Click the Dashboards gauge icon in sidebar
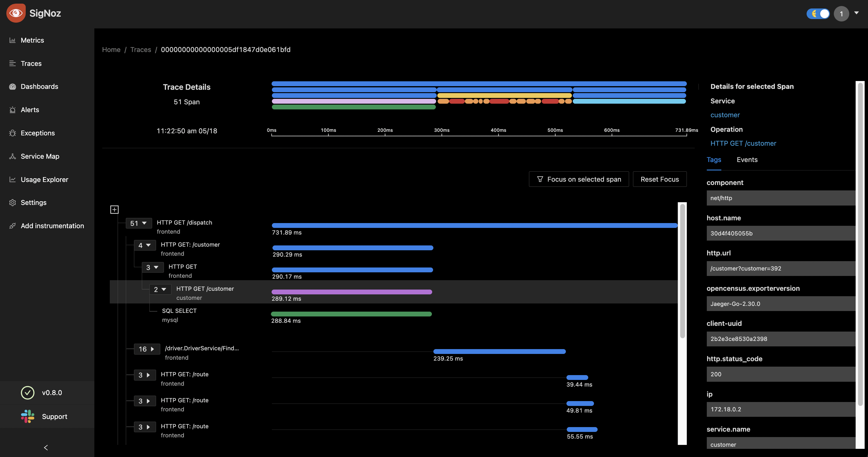The width and height of the screenshot is (868, 457). 12,86
